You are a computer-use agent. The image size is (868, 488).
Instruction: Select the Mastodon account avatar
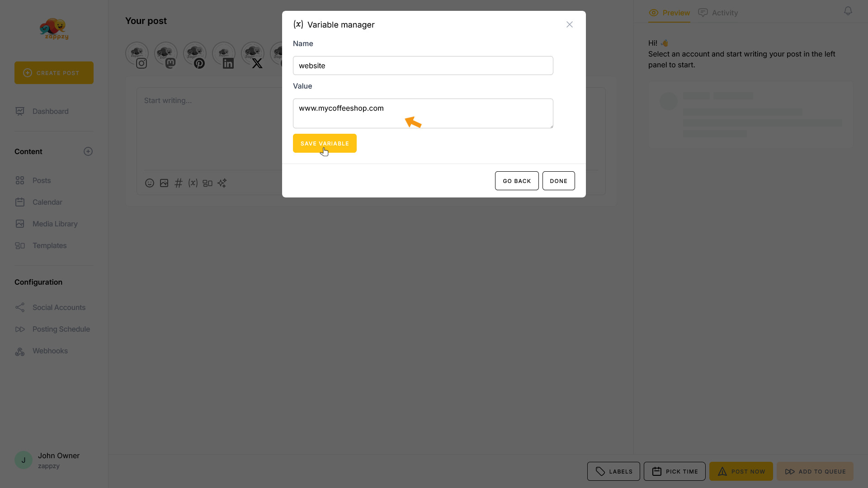(x=166, y=54)
